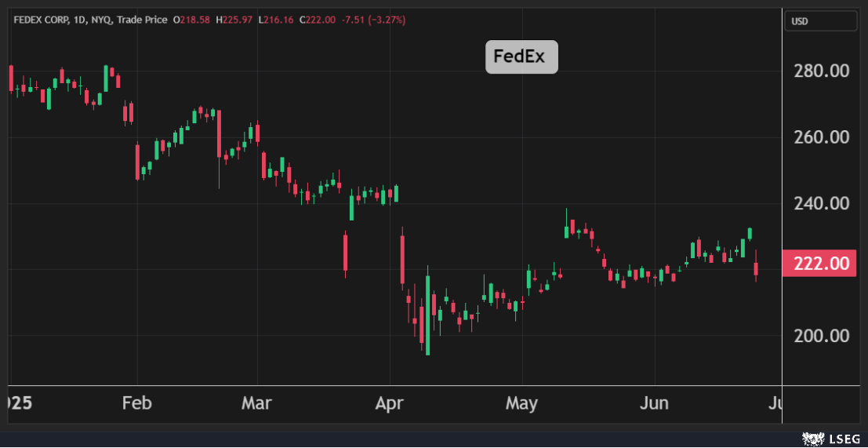Click the Trade Price header text

pyautogui.click(x=142, y=20)
